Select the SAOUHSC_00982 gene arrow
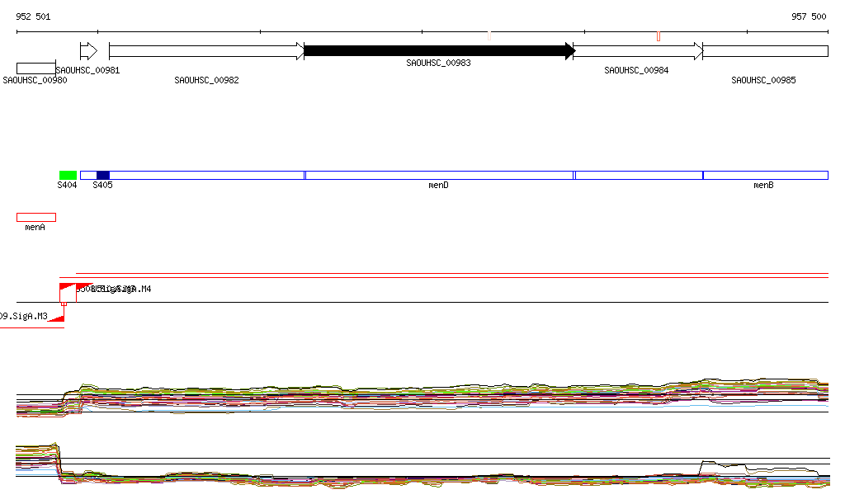Screen dimensions: 845x504 [206, 51]
